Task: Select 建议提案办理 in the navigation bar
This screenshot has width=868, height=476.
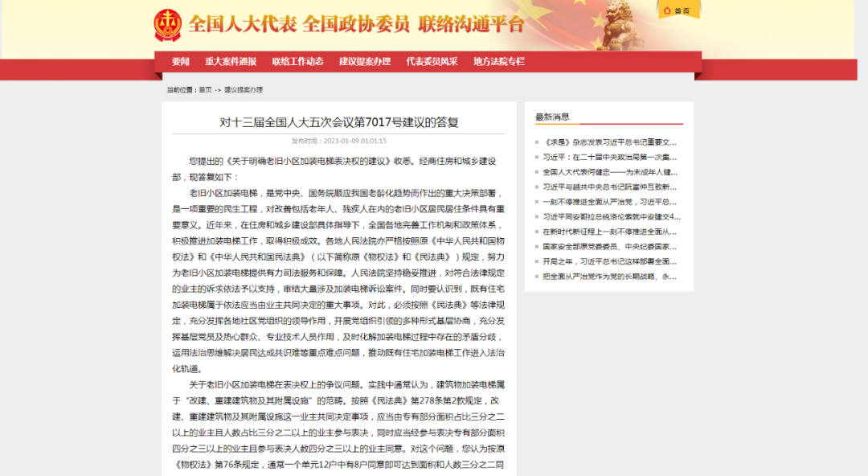Action: pos(364,62)
